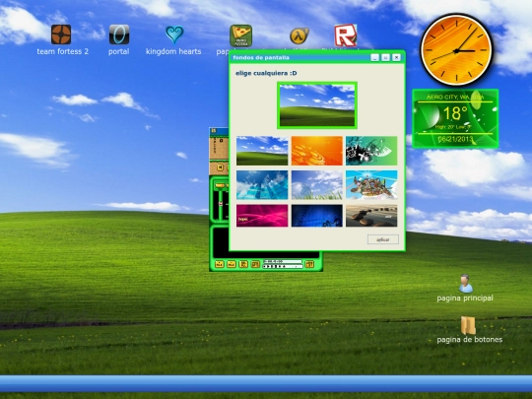The image size is (532, 399).
Task: Choose the sky and grass wallpaper thumbnail
Action: [317, 185]
